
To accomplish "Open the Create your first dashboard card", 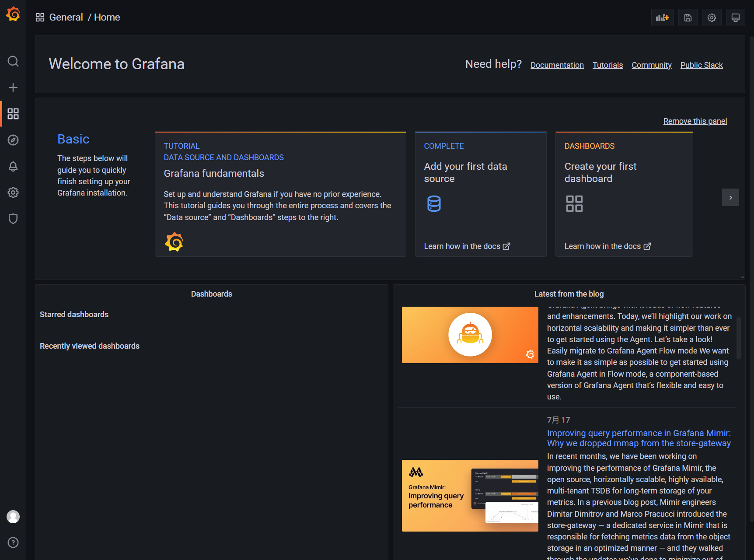I will (x=624, y=194).
